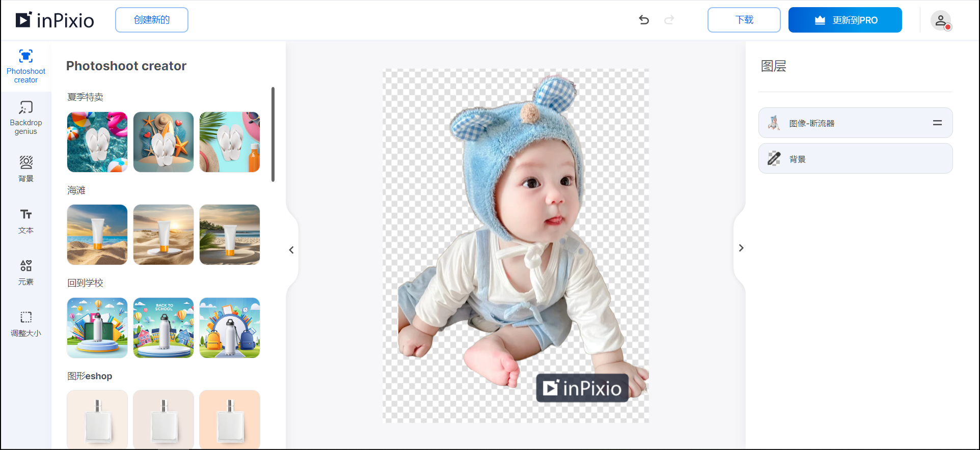
Task: Upgrade via the 更新到PRO button
Action: (845, 20)
